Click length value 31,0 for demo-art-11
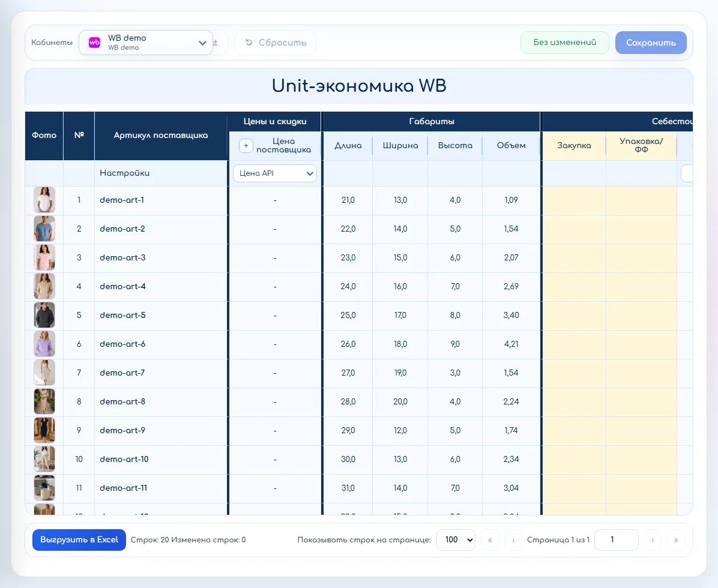The height and width of the screenshot is (588, 718). [348, 488]
